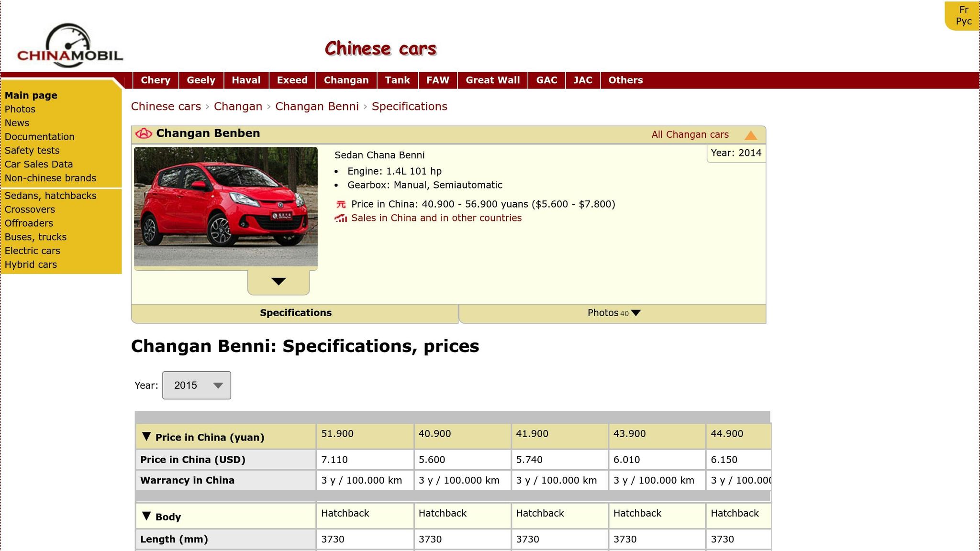Viewport: 980px width, 551px height.
Task: Click the sales chart bar icon
Action: pos(341,218)
